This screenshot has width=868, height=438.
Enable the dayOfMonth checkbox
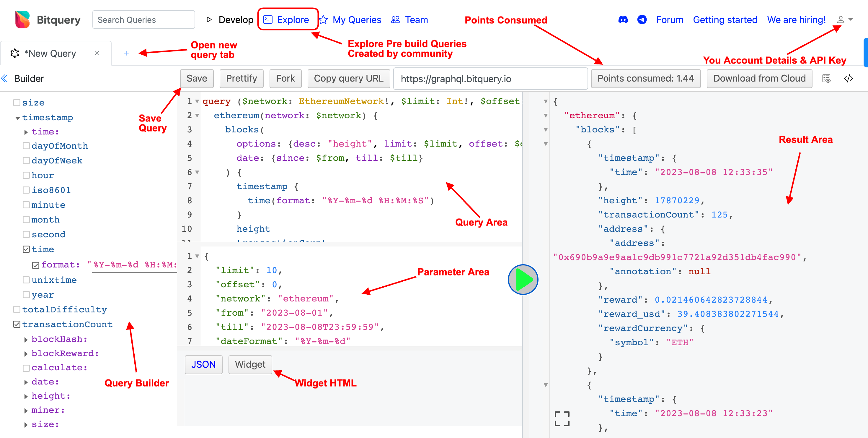point(26,146)
